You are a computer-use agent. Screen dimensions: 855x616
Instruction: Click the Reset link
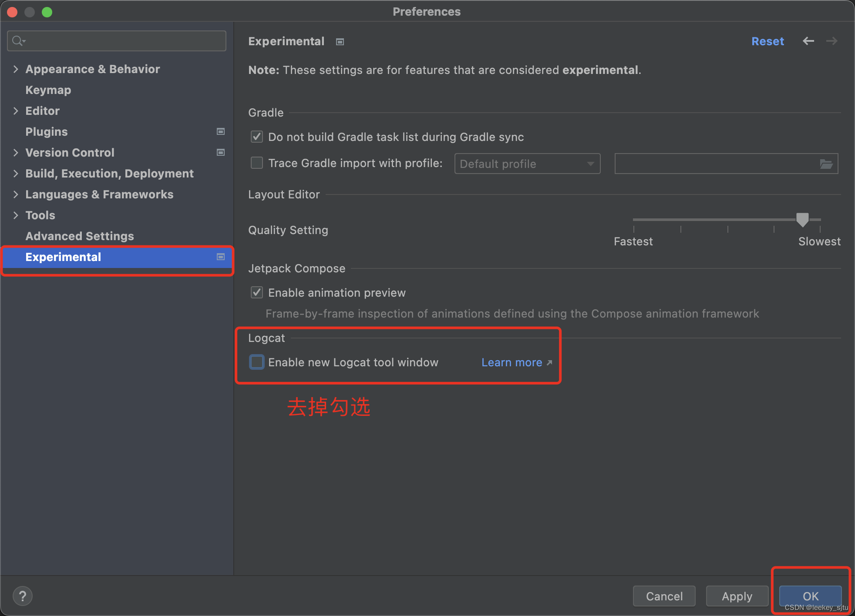coord(767,41)
